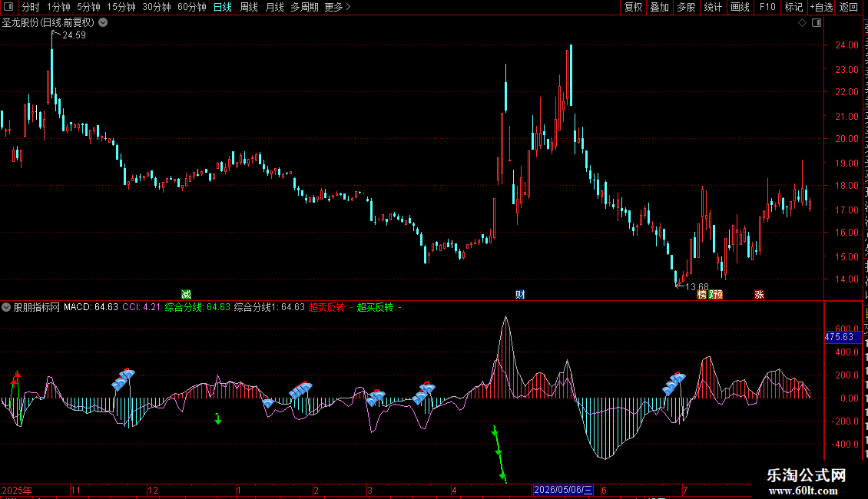Click the 叠加 overlay button
This screenshot has height=499, width=868.
coord(659,7)
